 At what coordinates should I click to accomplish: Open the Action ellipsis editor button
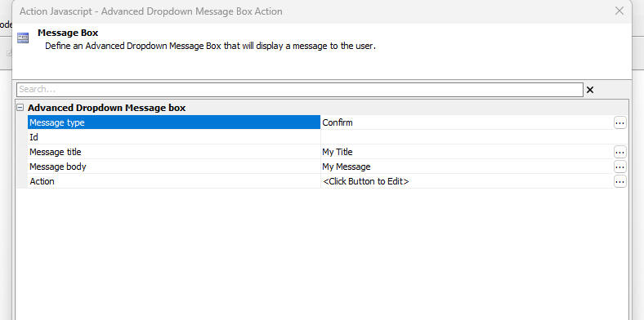coord(619,181)
